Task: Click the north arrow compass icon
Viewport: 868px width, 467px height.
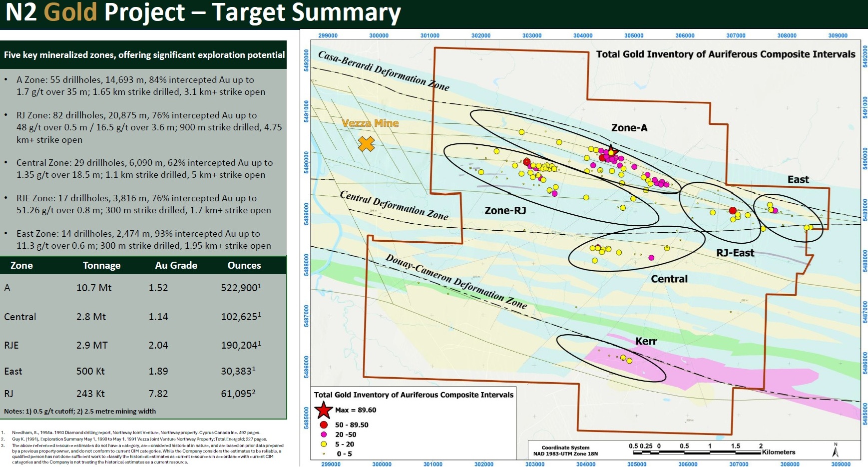Action: (835, 450)
